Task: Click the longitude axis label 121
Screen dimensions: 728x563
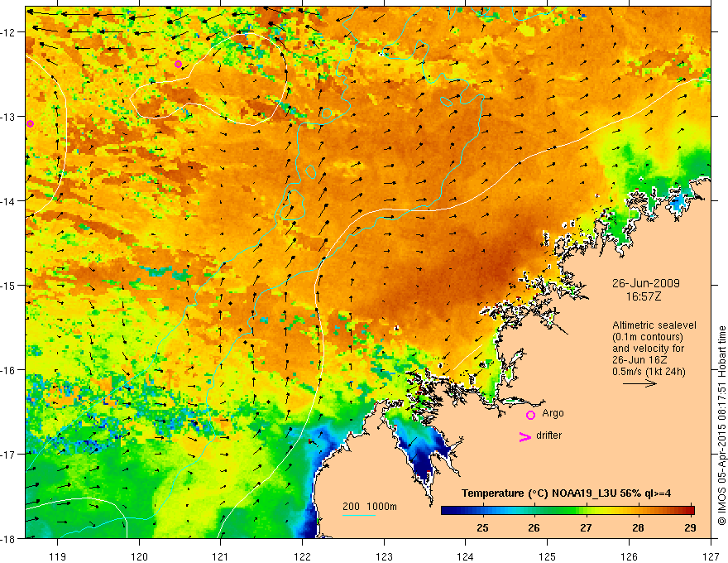Action: point(221,556)
